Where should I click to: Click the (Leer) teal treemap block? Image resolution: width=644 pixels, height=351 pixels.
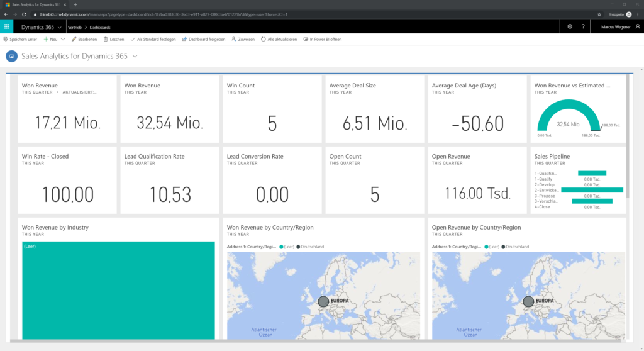[x=118, y=290]
